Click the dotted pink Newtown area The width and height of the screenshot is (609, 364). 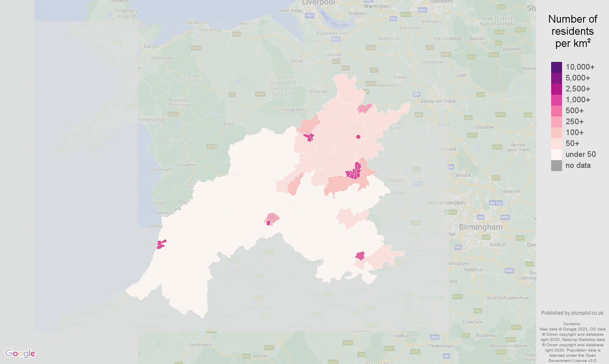[272, 219]
